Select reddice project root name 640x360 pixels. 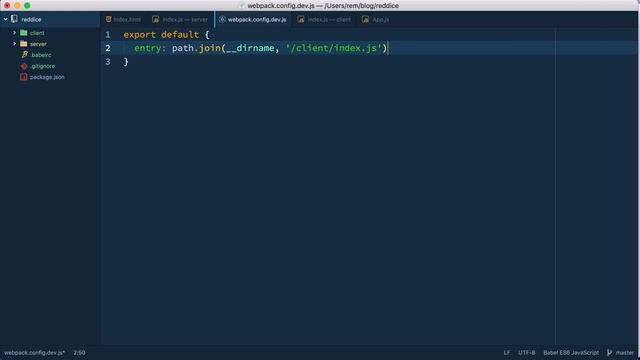tap(31, 19)
